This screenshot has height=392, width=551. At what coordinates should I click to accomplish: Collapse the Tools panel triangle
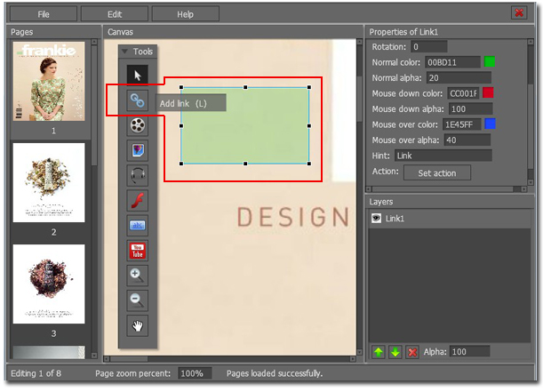click(x=124, y=52)
